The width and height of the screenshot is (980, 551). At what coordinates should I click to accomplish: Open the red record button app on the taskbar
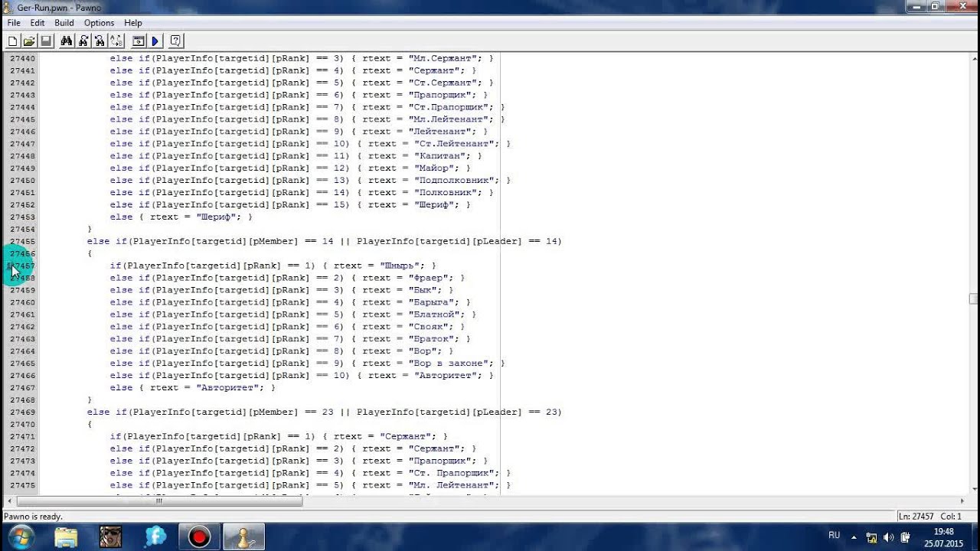[x=199, y=537]
